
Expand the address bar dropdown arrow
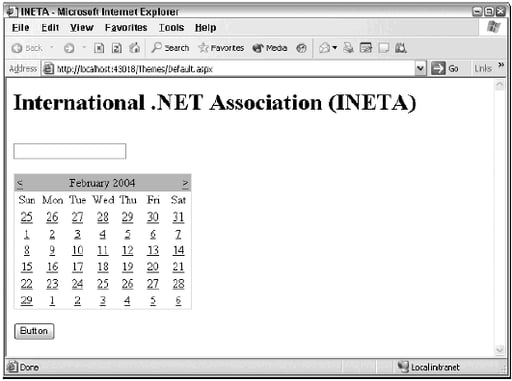pyautogui.click(x=420, y=69)
